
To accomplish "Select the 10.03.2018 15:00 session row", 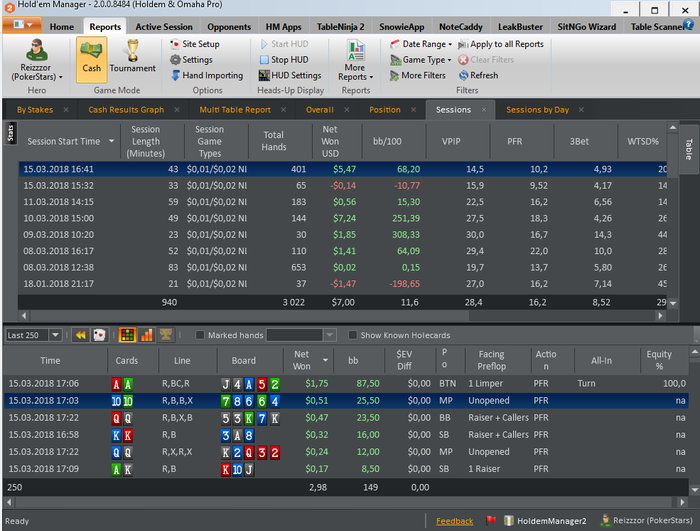I will click(342, 218).
